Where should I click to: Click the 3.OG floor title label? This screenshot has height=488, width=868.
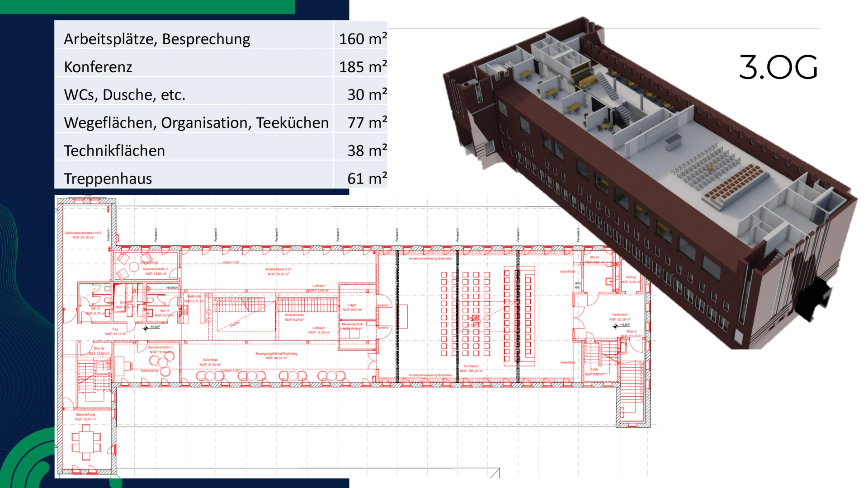click(778, 67)
